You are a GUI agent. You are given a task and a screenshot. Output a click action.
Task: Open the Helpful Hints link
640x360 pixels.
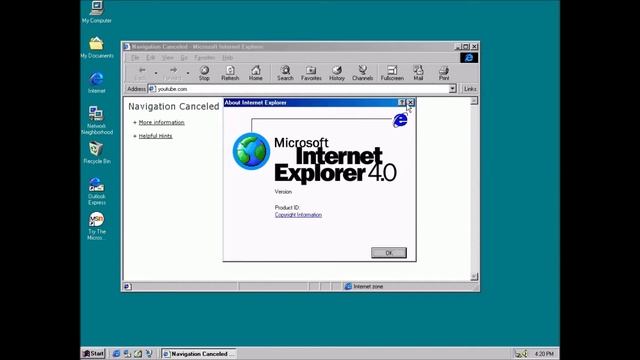[x=156, y=136]
